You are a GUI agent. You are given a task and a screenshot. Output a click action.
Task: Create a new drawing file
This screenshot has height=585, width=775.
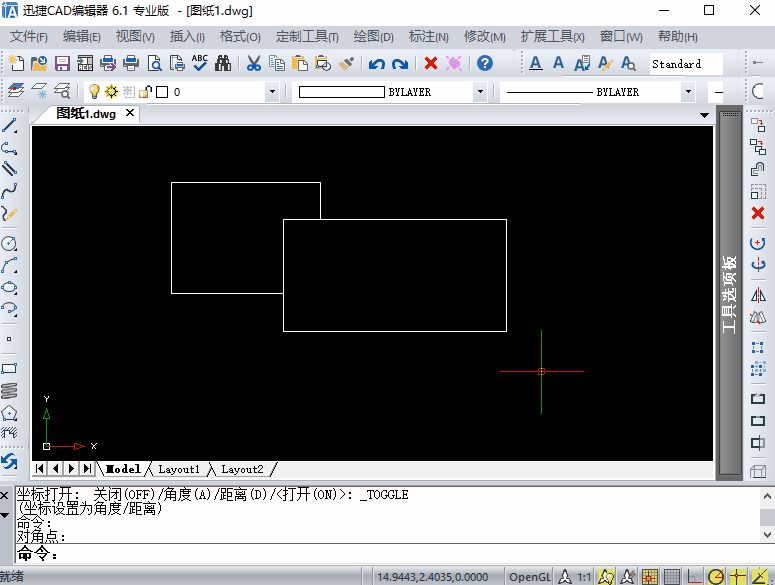[x=16, y=63]
